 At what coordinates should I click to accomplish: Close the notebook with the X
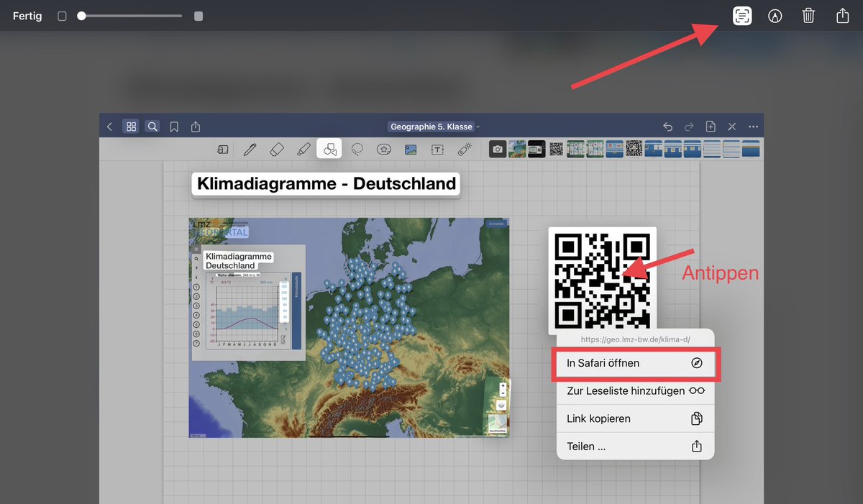point(732,127)
